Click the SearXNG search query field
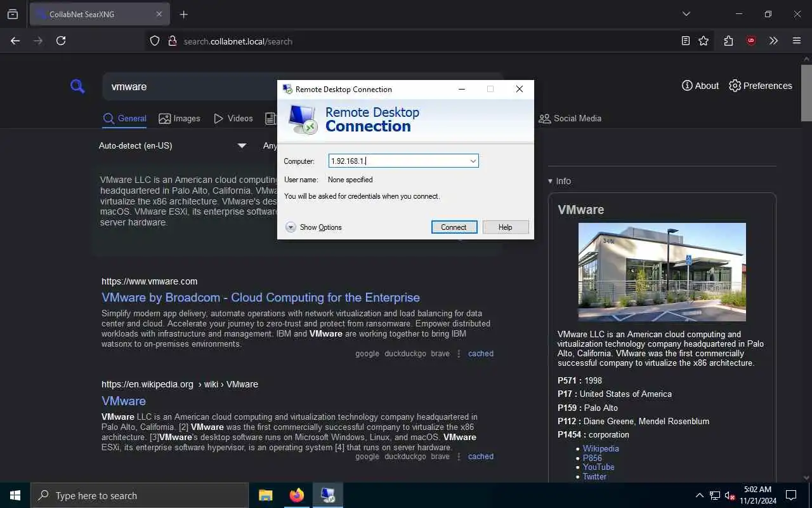Viewport: 812px width, 508px height. 190,86
